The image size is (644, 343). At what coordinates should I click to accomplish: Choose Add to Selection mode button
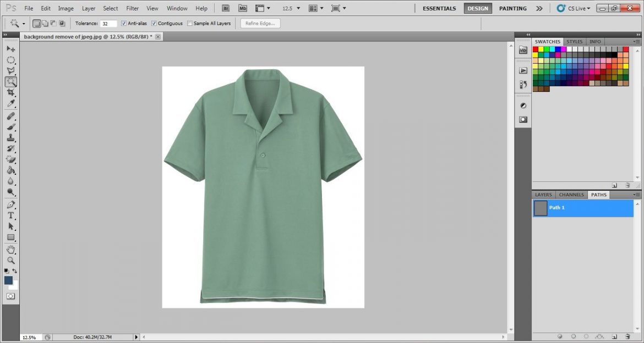(x=45, y=24)
